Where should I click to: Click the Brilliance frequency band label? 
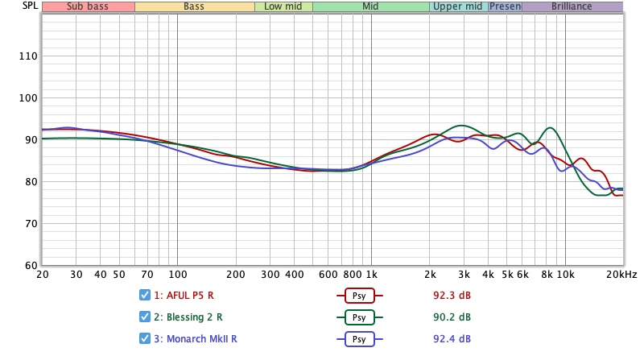(x=572, y=6)
